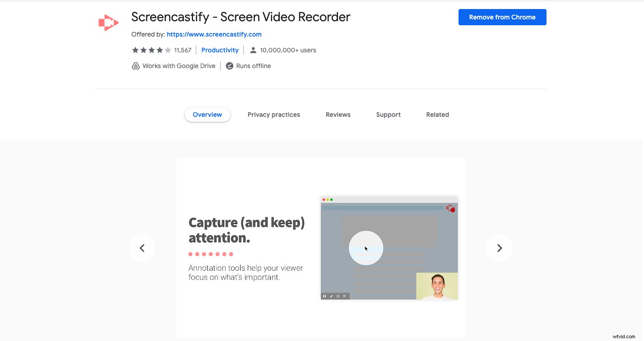The width and height of the screenshot is (644, 341).
Task: Click the Works with Google Drive icon
Action: click(x=136, y=66)
